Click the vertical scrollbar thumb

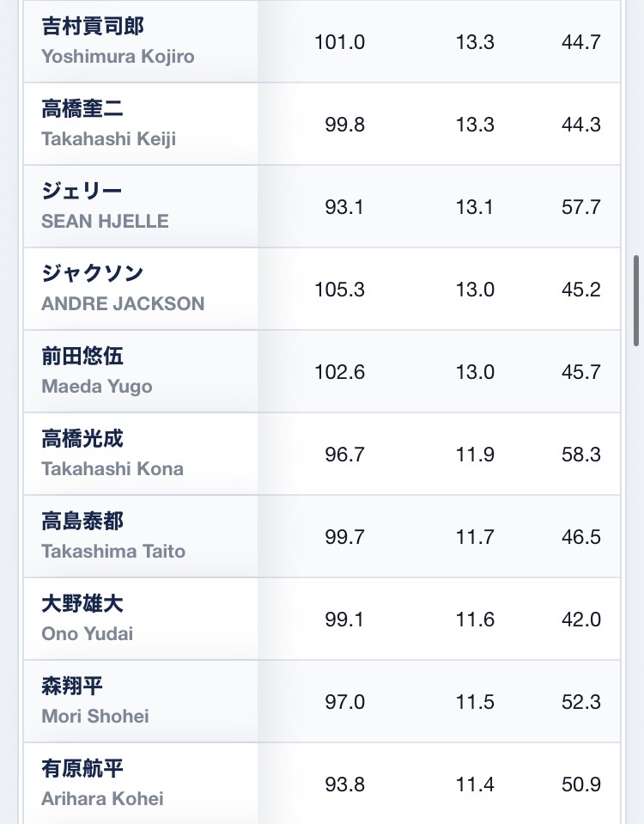click(636, 301)
